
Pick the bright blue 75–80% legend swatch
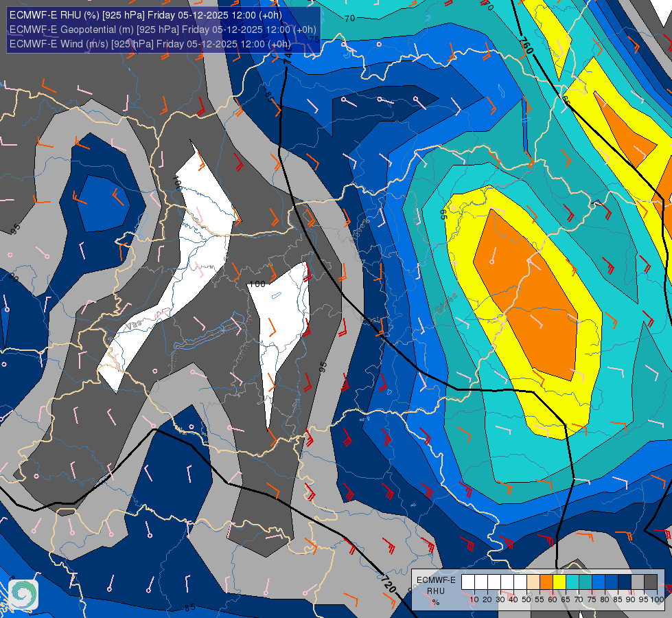[x=599, y=582]
